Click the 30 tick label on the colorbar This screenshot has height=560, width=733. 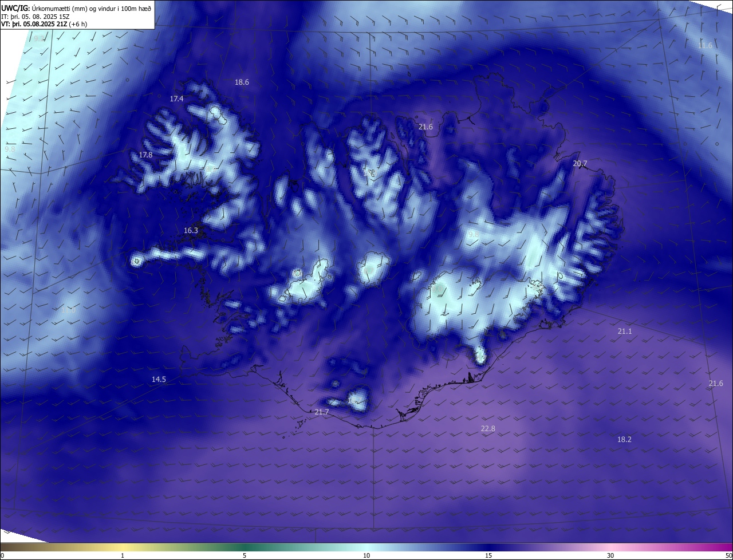point(610,555)
